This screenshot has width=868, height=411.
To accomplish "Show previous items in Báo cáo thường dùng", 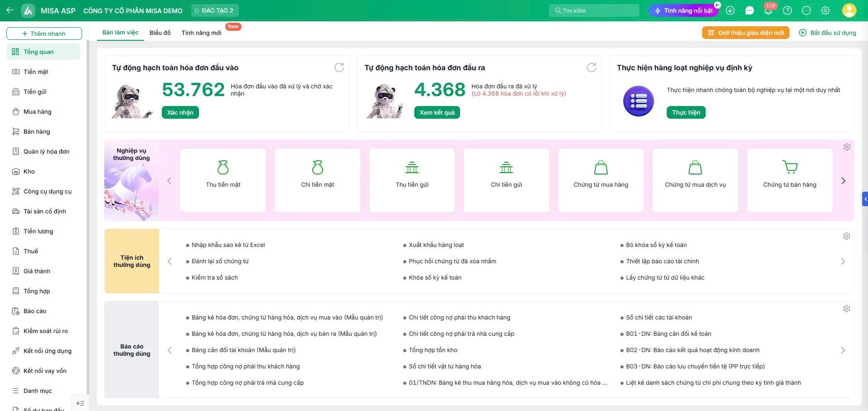I will point(170,350).
